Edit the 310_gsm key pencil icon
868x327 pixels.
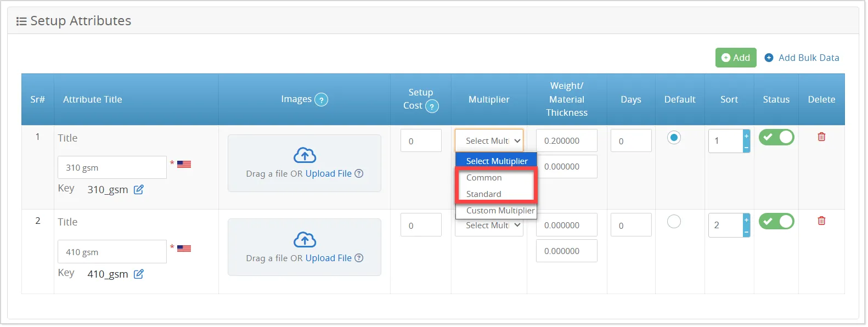click(x=139, y=189)
